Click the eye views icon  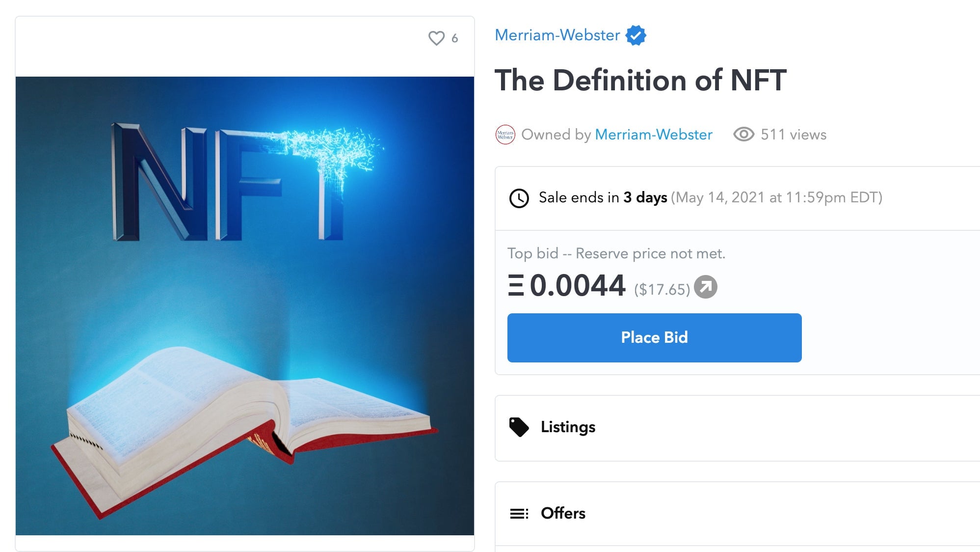743,135
